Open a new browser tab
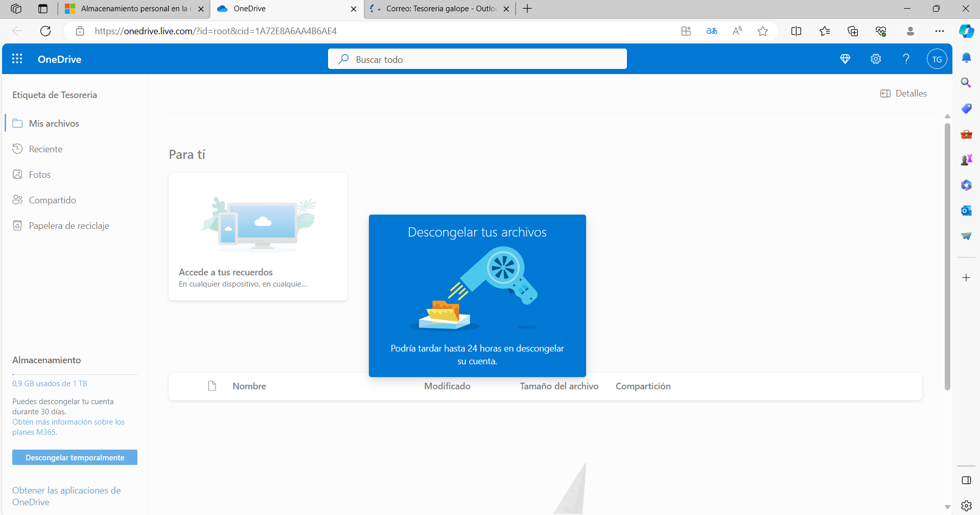 point(528,9)
